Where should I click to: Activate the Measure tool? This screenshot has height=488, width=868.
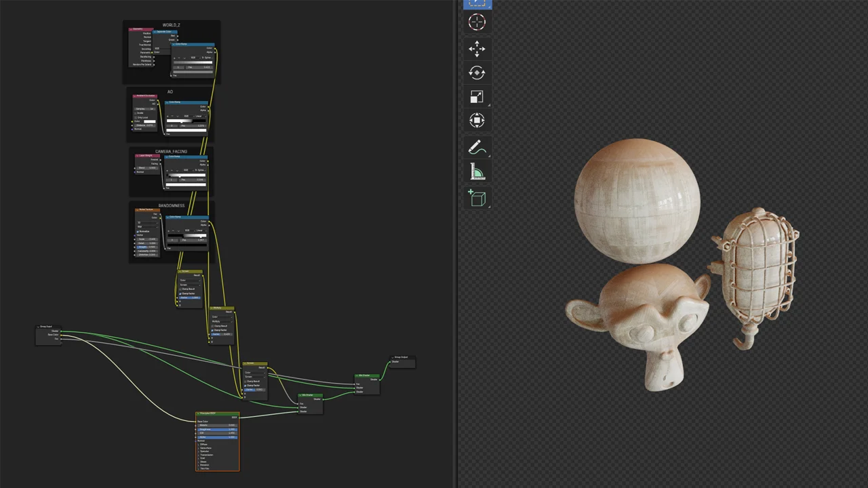(477, 172)
